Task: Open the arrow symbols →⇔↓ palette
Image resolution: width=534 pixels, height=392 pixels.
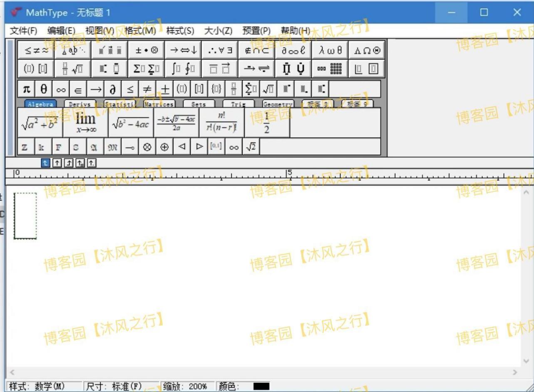Action: tap(183, 50)
